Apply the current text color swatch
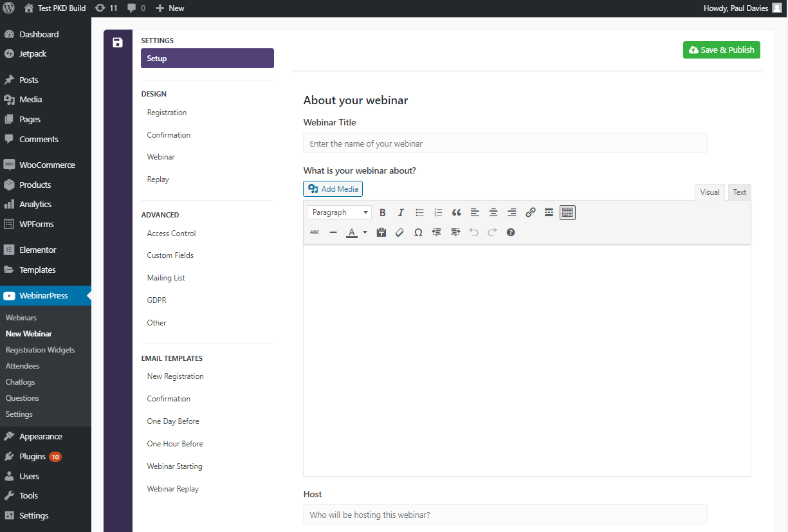788x532 pixels. [x=352, y=232]
